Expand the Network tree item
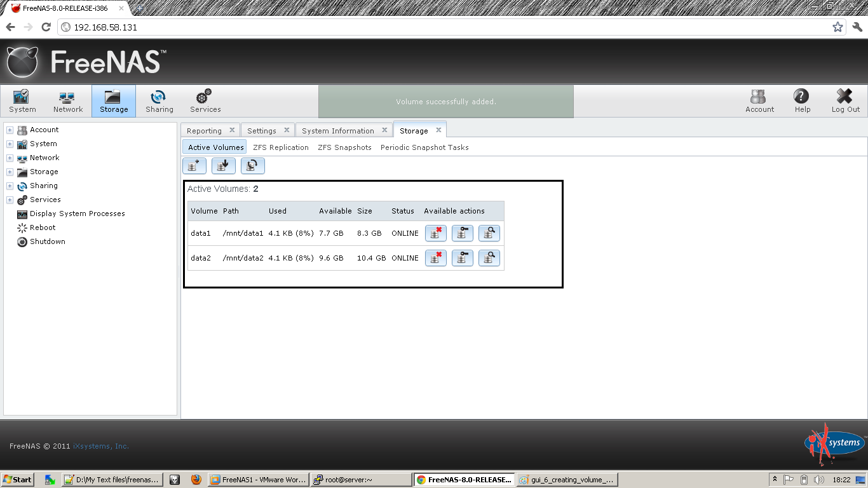Screen dimensions: 868x488 click(10, 158)
